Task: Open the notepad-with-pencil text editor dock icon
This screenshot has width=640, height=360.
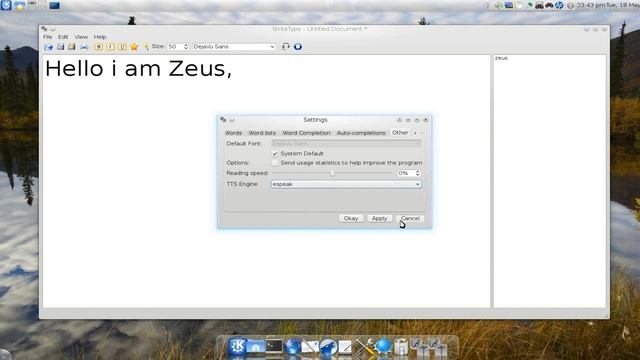Action: [345, 347]
